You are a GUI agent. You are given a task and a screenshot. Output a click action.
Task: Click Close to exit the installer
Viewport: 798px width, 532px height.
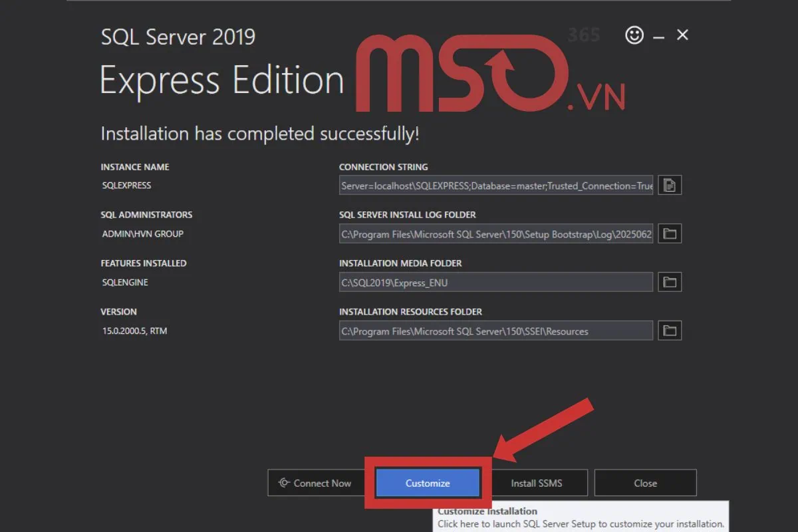(x=645, y=483)
